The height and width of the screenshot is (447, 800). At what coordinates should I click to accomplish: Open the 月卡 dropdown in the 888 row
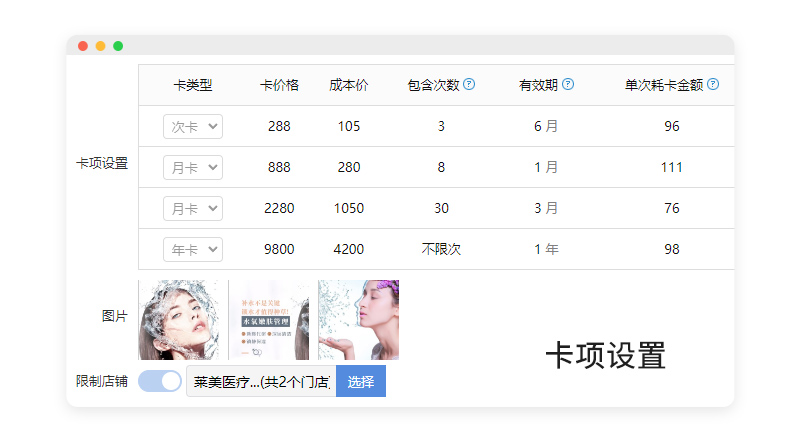coord(193,167)
